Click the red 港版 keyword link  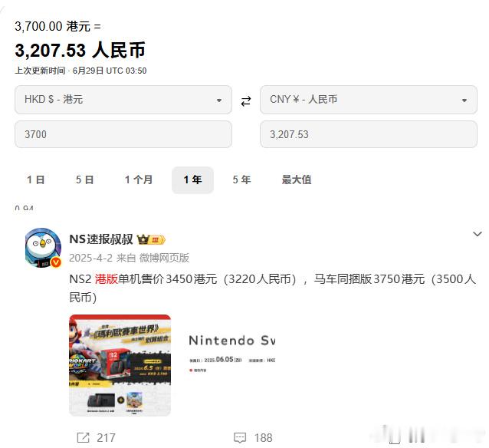(x=107, y=278)
